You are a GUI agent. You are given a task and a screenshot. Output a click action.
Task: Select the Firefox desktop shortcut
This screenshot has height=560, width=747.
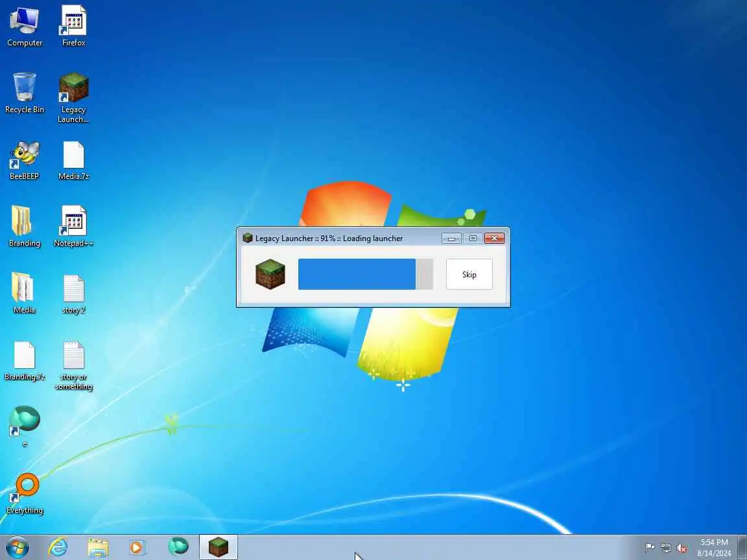click(73, 27)
